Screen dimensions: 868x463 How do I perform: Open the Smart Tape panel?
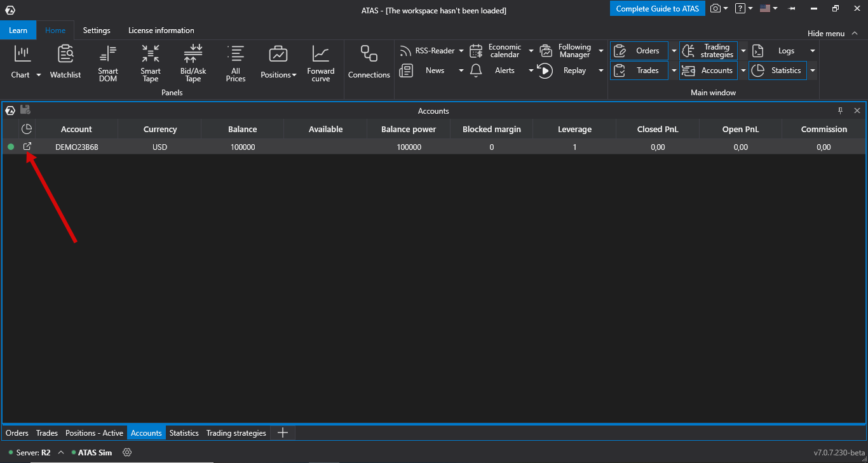[151, 63]
